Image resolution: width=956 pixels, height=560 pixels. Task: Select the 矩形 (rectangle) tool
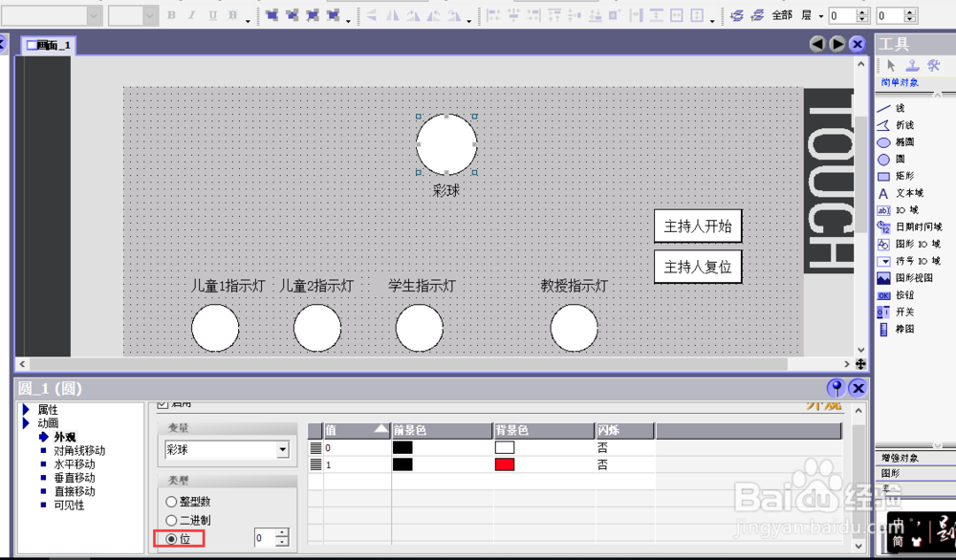pyautogui.click(x=895, y=176)
